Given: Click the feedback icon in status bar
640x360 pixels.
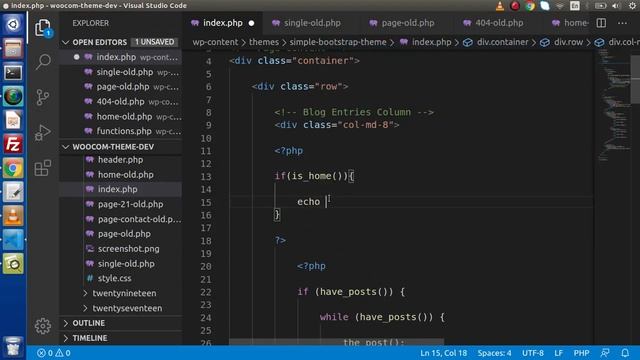Looking at the screenshot, I should click(x=605, y=353).
